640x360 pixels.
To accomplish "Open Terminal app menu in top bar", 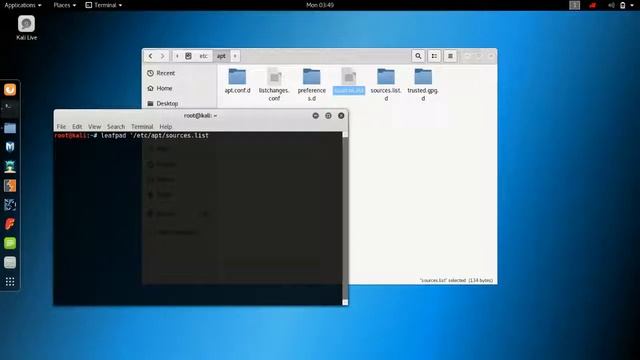I will tap(104, 5).
